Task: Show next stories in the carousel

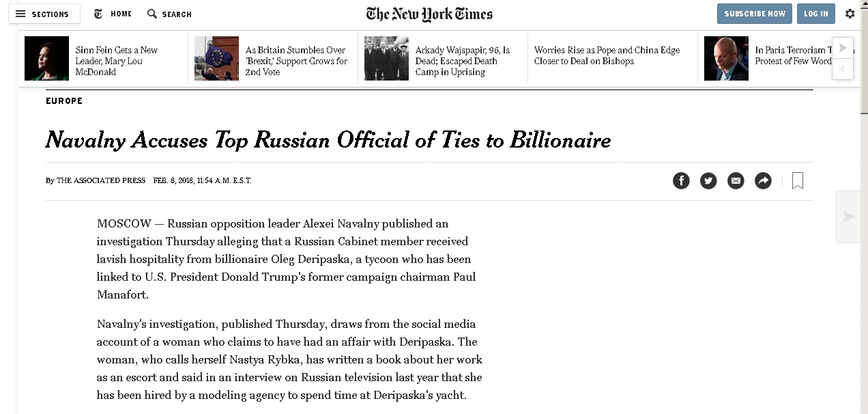Action: click(x=843, y=48)
